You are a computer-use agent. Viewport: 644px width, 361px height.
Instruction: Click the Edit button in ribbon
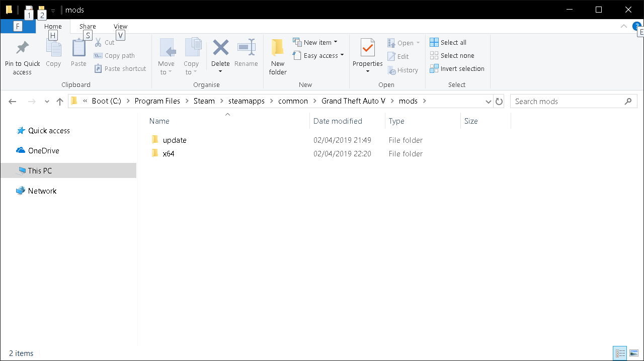point(398,57)
